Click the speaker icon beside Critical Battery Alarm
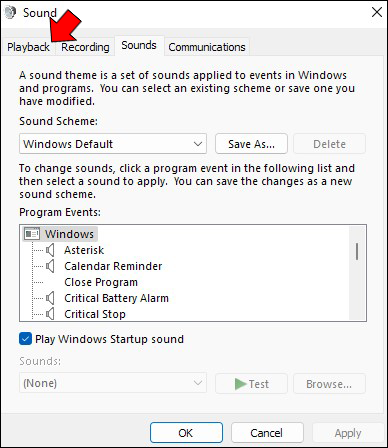388x448 pixels. pyautogui.click(x=50, y=298)
